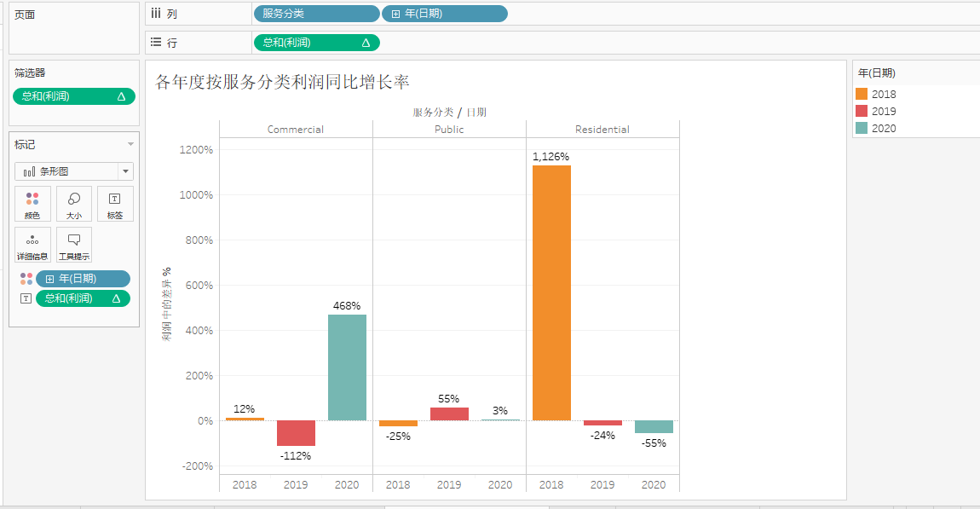Viewport: 980px width, 509px height.
Task: Expand the 年(日期) pill in marks card
Action: coord(49,279)
